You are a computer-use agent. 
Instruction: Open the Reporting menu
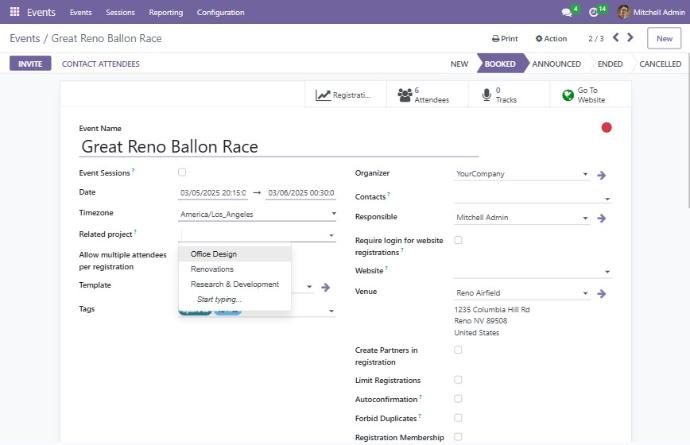pyautogui.click(x=165, y=12)
